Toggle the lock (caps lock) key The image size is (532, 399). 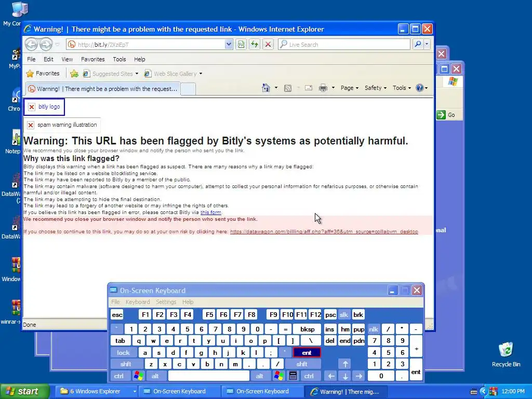[124, 353]
